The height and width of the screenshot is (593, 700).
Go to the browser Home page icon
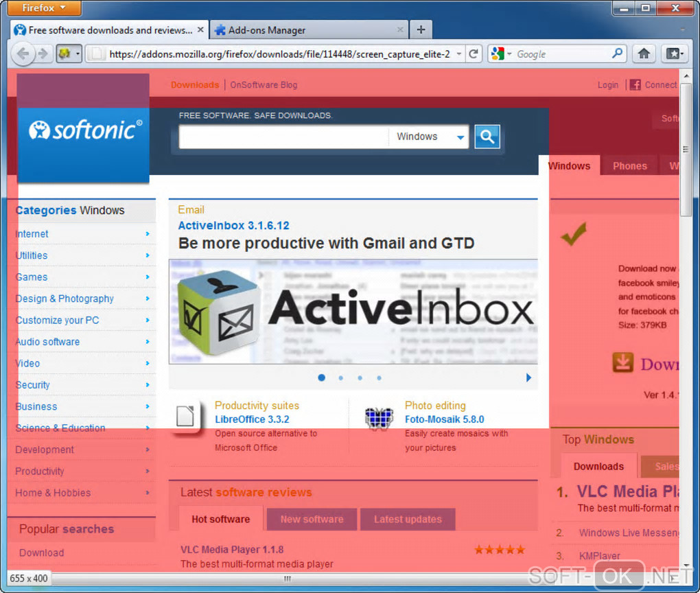pos(643,54)
